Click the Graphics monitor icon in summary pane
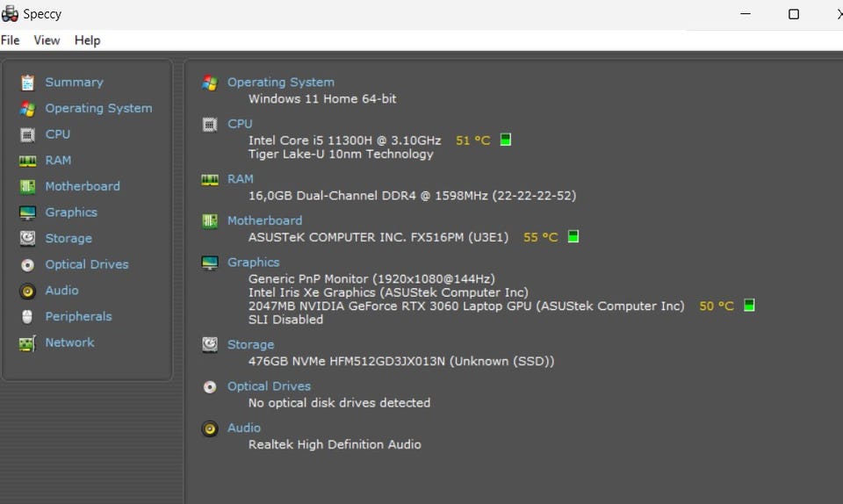Viewport: 843px width, 504px height. click(210, 263)
